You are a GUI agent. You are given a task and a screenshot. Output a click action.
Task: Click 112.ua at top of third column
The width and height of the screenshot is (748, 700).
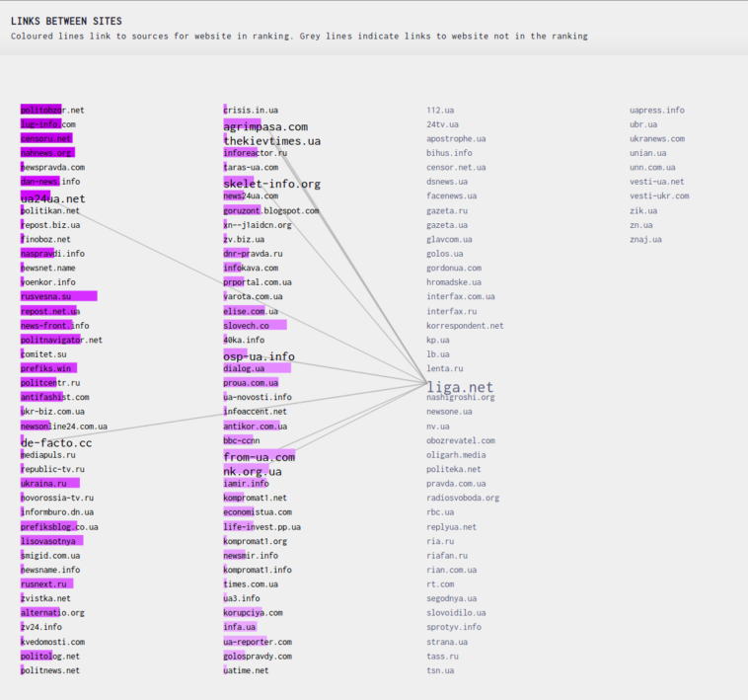pyautogui.click(x=440, y=111)
